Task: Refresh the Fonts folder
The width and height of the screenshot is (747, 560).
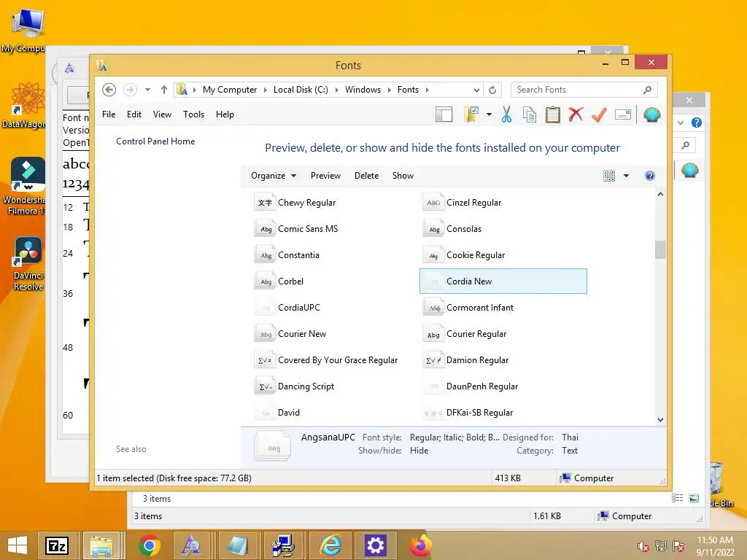Action: pyautogui.click(x=492, y=90)
